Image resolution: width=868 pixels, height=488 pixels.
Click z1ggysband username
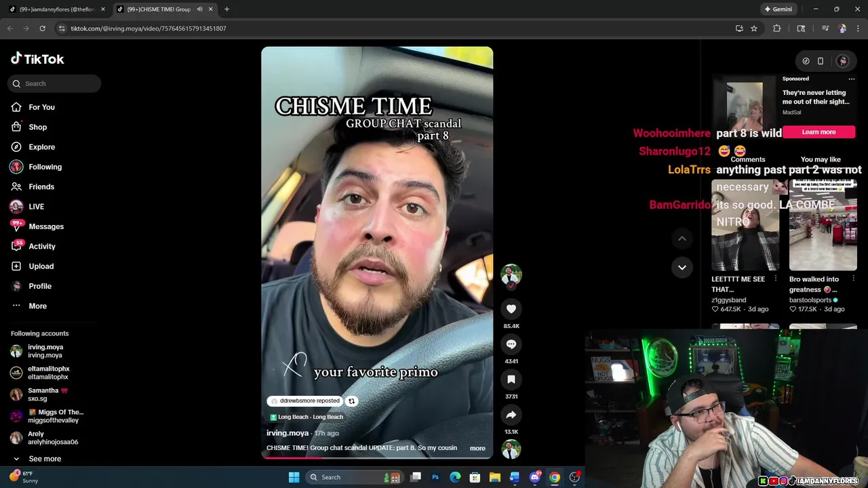[728, 300]
